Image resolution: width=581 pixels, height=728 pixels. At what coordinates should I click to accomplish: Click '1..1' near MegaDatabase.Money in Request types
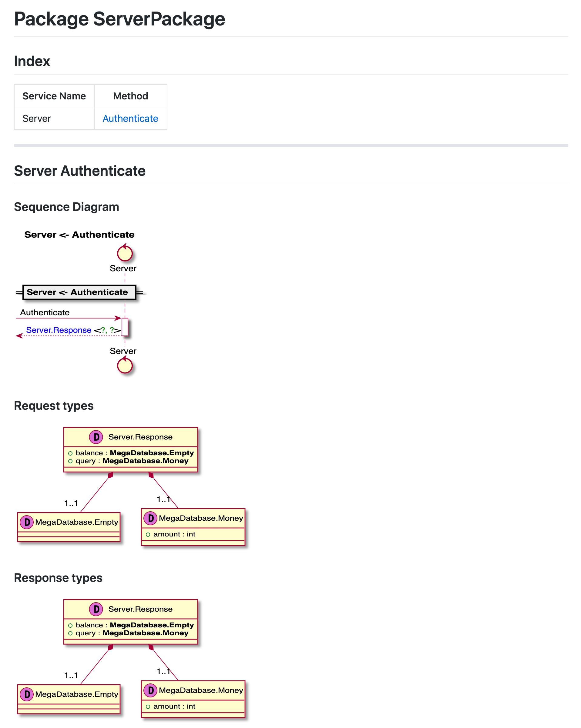[x=163, y=499]
